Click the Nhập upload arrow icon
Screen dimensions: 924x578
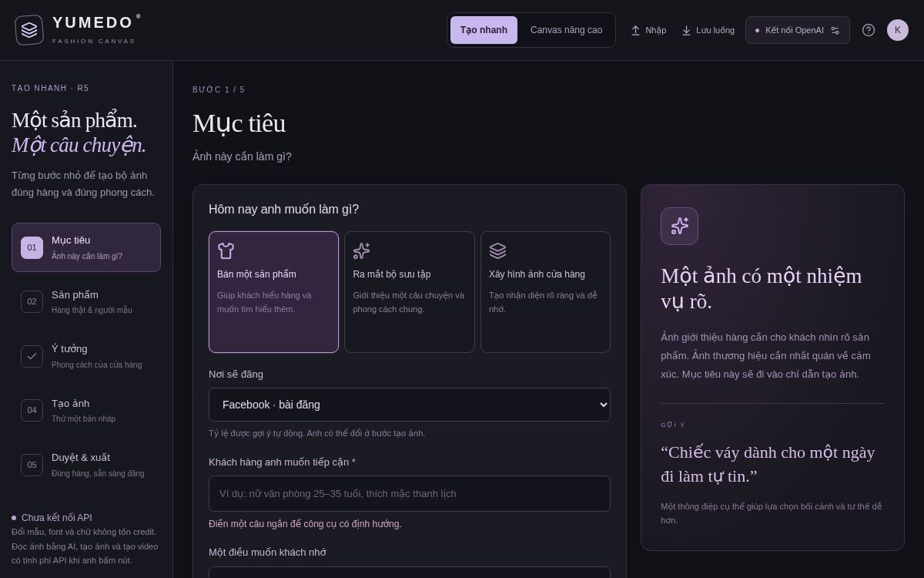click(636, 31)
